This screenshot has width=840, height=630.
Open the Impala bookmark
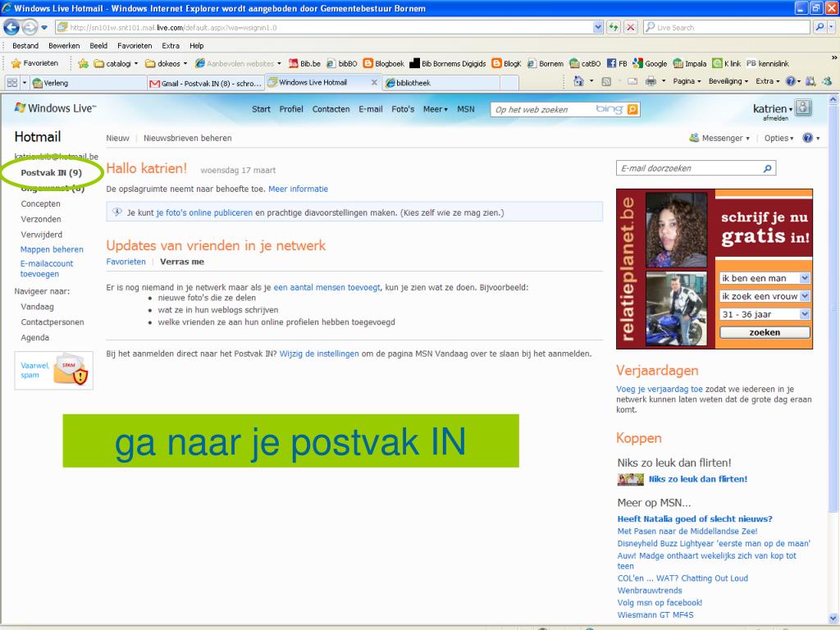(x=690, y=63)
